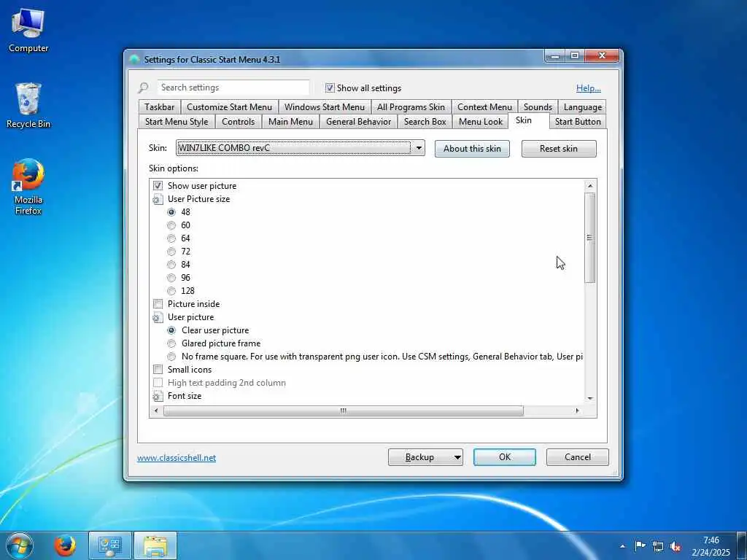The image size is (747, 560).
Task: Click the Classic Start Menu title icon
Action: 134,59
